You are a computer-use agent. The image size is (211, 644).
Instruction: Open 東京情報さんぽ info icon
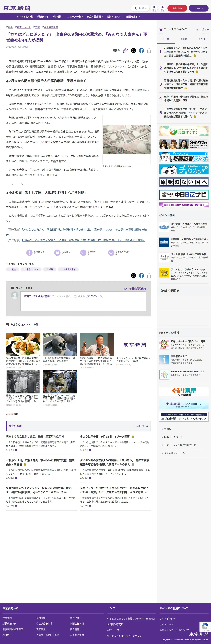coord(164,360)
